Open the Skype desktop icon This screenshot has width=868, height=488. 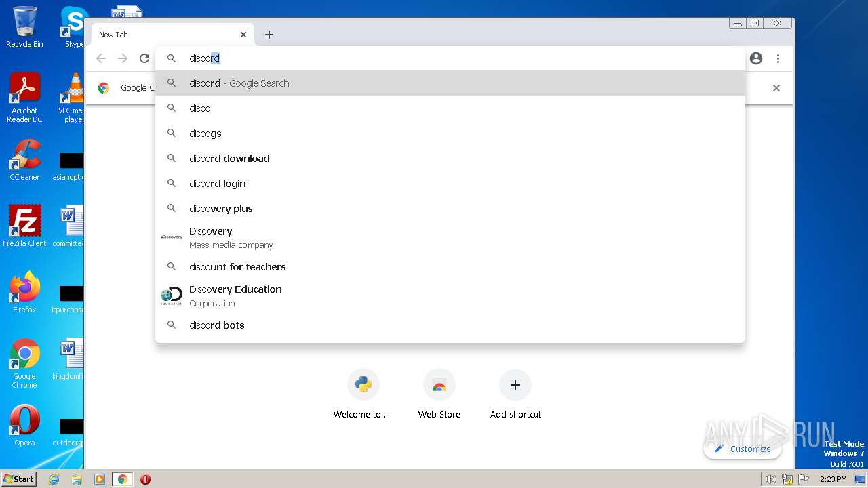point(73,27)
